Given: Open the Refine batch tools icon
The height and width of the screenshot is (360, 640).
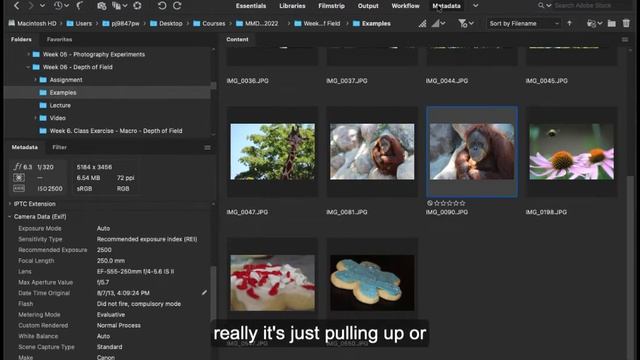Looking at the screenshot, I should click(x=119, y=6).
